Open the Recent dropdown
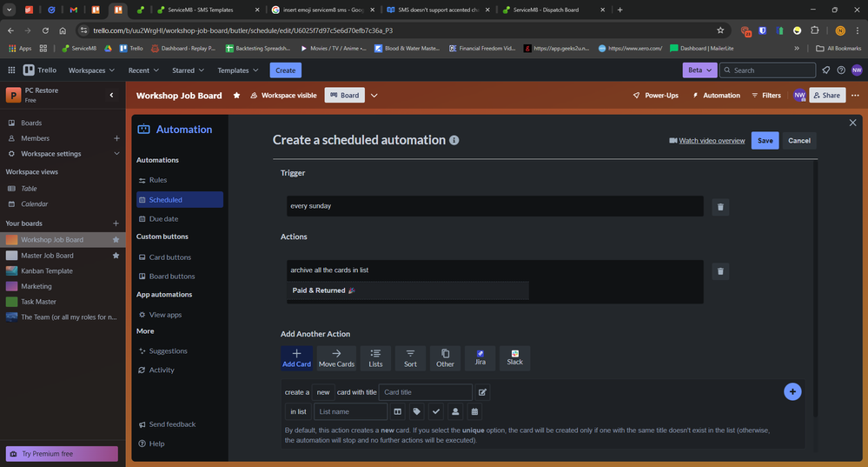Image resolution: width=868 pixels, height=467 pixels. 143,70
